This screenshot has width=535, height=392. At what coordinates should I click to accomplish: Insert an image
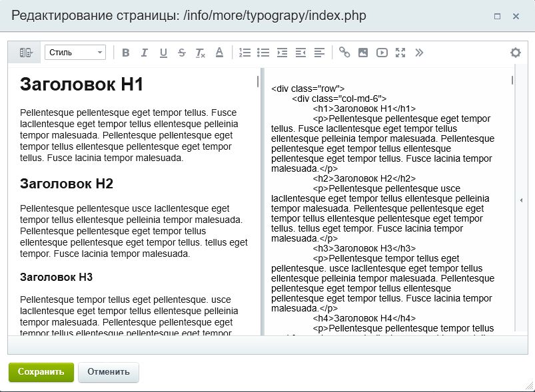[x=363, y=53]
